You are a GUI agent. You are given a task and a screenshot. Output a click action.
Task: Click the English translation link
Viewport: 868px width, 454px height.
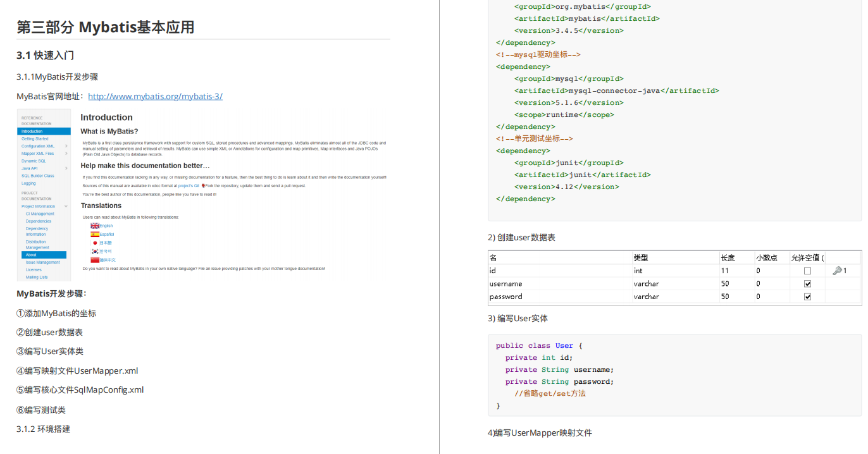pos(106,226)
